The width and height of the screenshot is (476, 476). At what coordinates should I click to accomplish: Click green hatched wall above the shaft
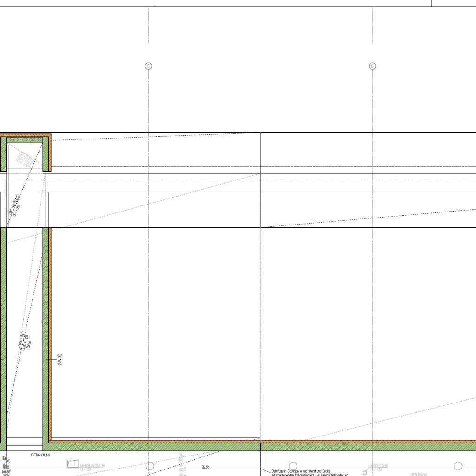(23, 139)
